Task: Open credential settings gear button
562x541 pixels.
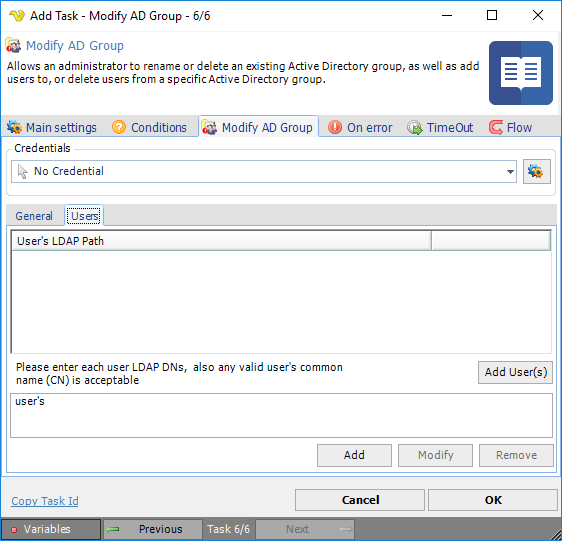Action: coord(537,171)
